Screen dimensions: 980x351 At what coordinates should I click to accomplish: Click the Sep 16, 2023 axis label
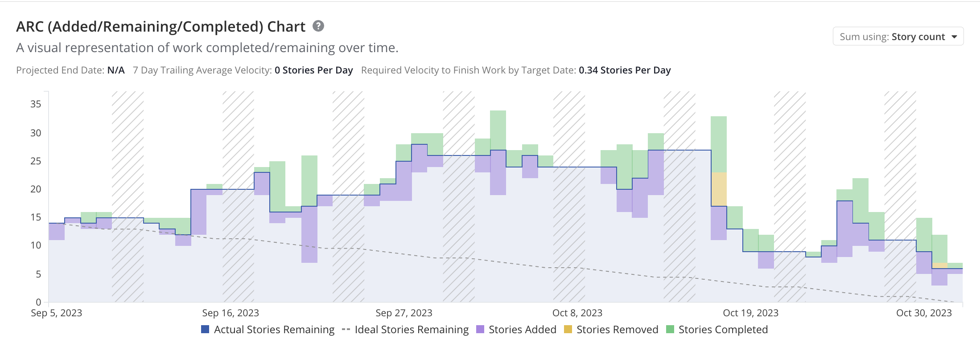(231, 313)
